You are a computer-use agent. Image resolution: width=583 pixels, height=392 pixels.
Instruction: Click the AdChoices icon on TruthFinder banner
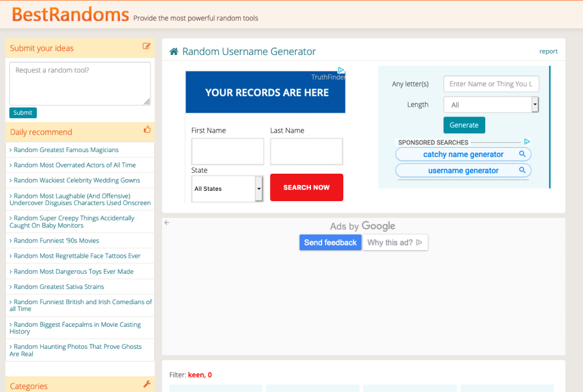pyautogui.click(x=341, y=70)
